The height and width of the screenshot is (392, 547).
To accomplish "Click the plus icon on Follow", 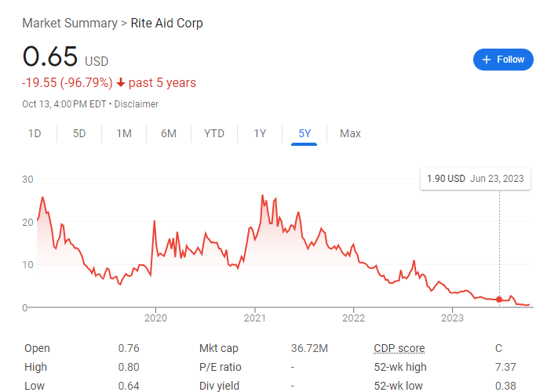I will pyautogui.click(x=487, y=60).
